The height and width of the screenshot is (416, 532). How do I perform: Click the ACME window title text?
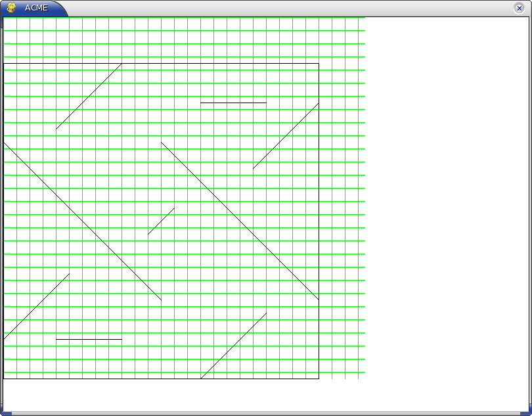click(x=36, y=8)
